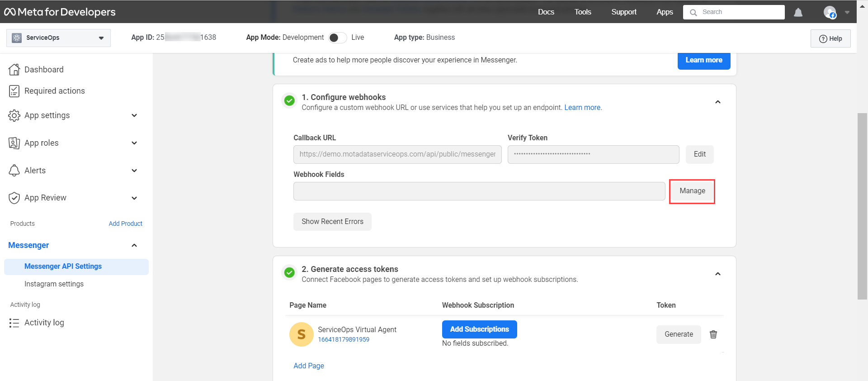
Task: Click the top Search field
Action: click(x=734, y=12)
